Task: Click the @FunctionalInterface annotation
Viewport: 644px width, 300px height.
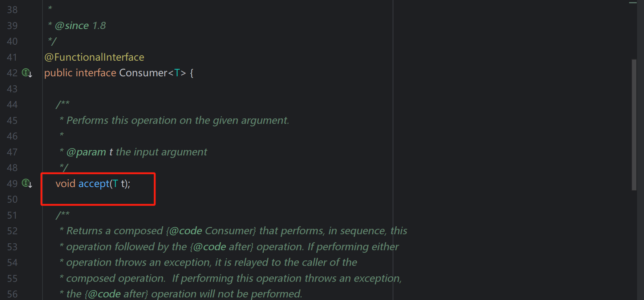Action: pos(94,57)
